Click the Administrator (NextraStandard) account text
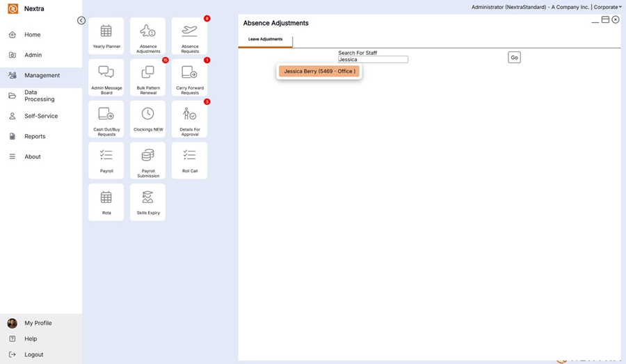Image resolution: width=626 pixels, height=364 pixels. click(x=508, y=7)
